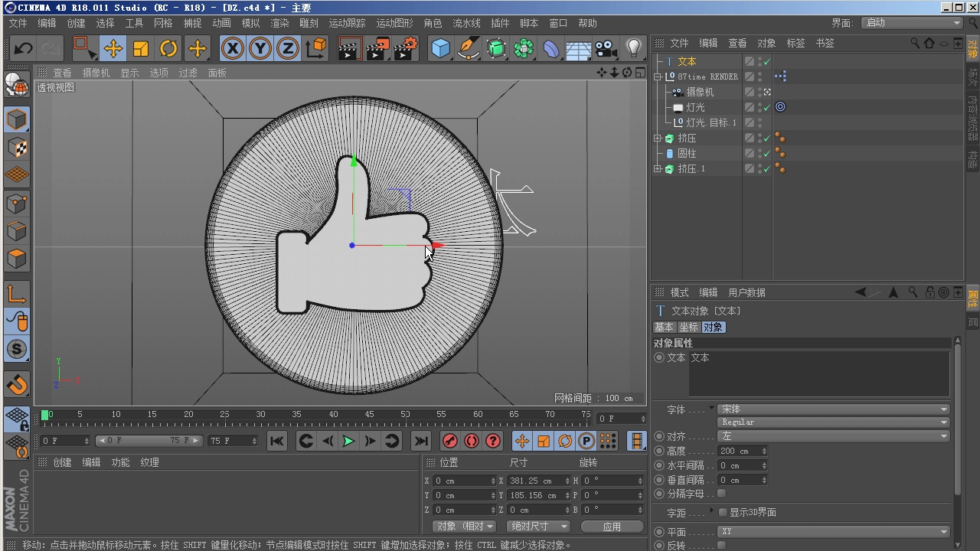Open the 渲染 menu

(279, 23)
